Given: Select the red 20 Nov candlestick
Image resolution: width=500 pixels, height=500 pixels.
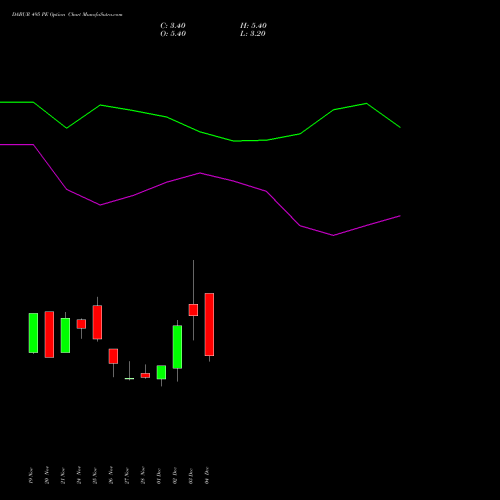Looking at the screenshot, I should 49,334.
